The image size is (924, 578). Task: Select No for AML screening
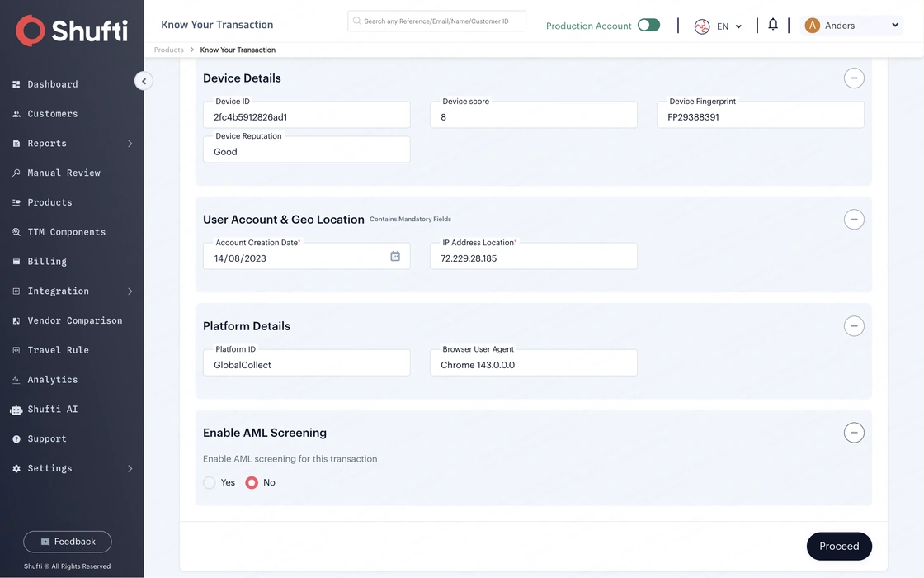[x=252, y=482]
